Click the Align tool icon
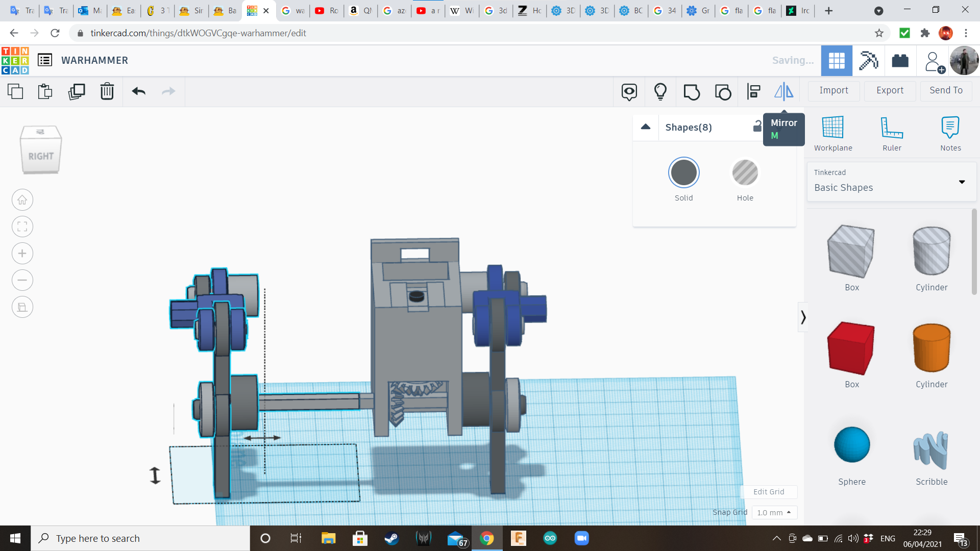This screenshot has width=980, height=551. pos(753,92)
